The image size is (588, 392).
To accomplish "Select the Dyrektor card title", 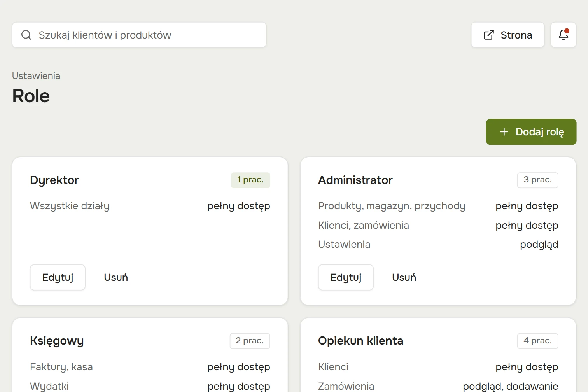I will (x=54, y=180).
